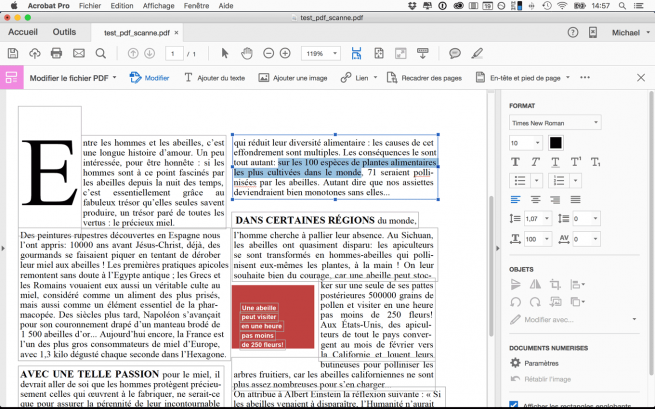This screenshot has width=655, height=409.
Task: Open the search magnifier in toolbar
Action: 101,53
